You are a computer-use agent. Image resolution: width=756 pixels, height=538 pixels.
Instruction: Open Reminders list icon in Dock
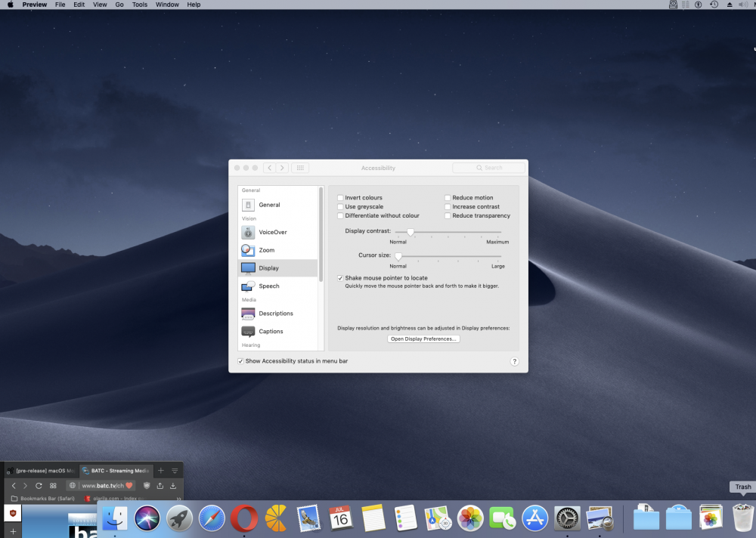click(x=405, y=518)
